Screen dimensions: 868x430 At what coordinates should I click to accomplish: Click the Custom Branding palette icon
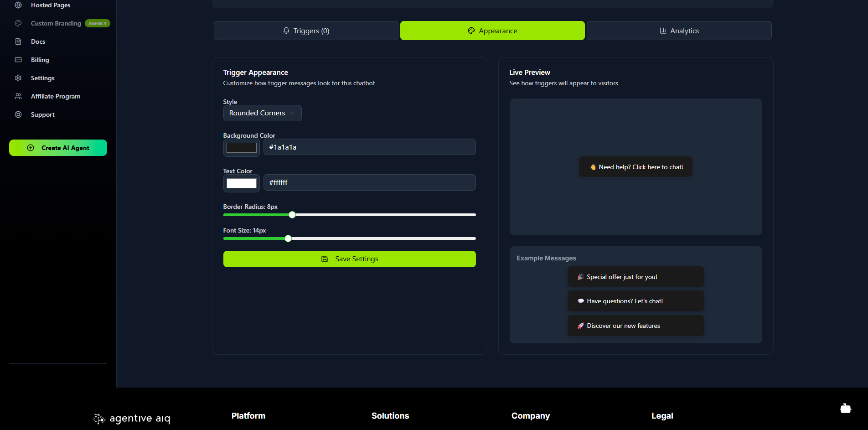(18, 23)
